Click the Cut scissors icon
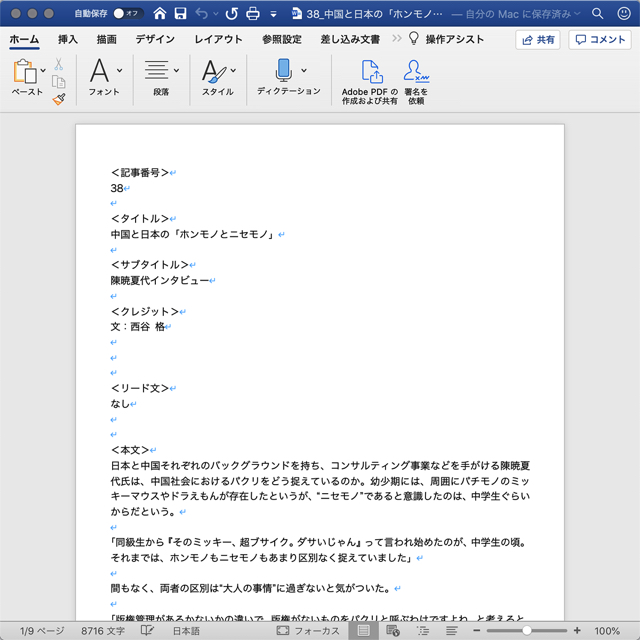640x640 pixels. tap(58, 64)
